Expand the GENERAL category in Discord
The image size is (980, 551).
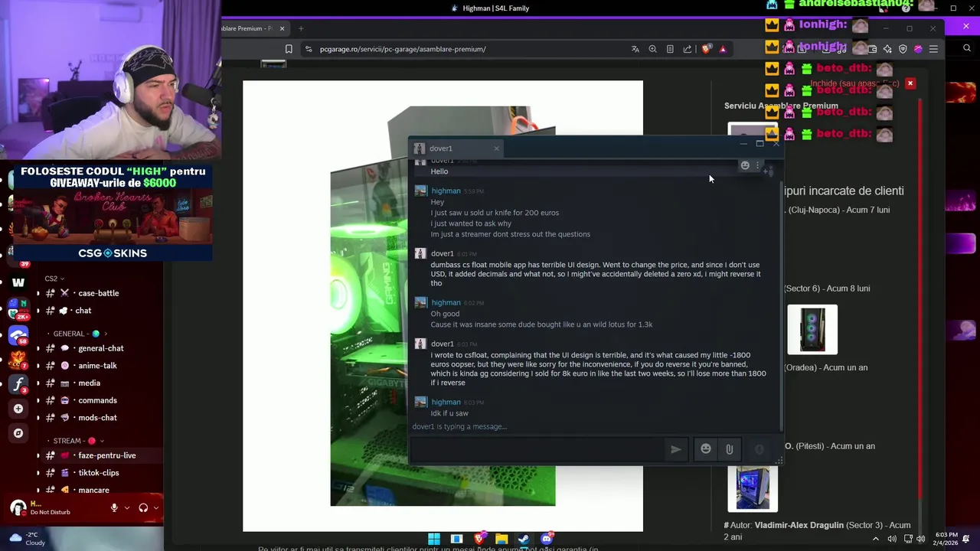[x=80, y=334]
